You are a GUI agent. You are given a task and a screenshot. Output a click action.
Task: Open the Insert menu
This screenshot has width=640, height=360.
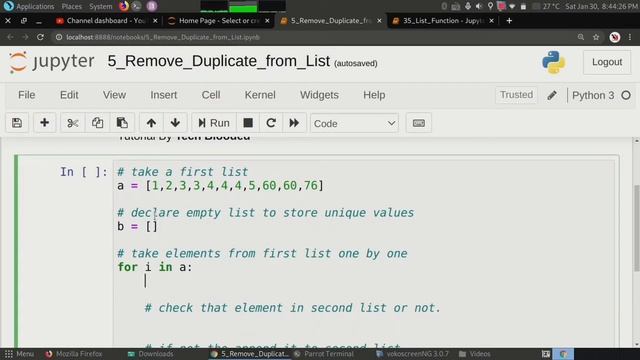click(x=164, y=95)
